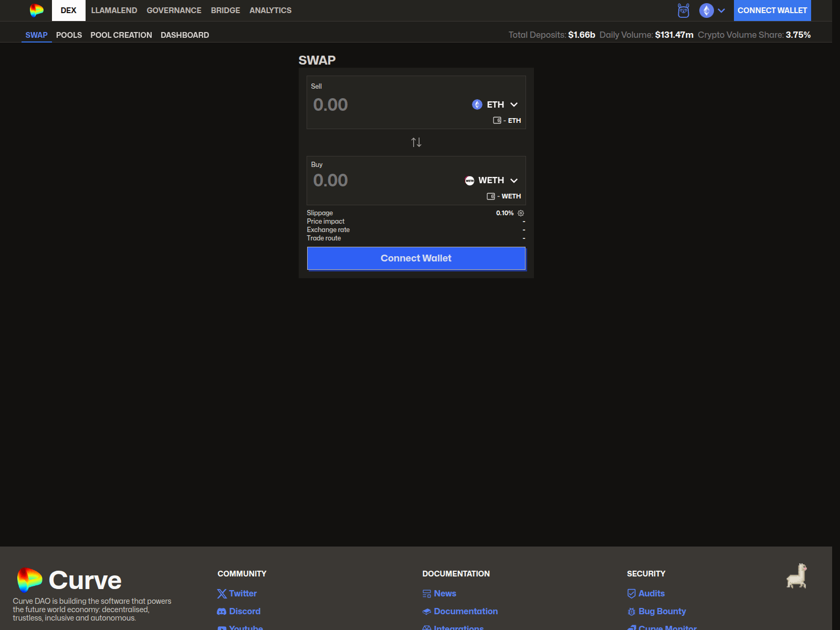Click the Documentation book icon
Viewport: 840px width, 630px height.
point(427,612)
